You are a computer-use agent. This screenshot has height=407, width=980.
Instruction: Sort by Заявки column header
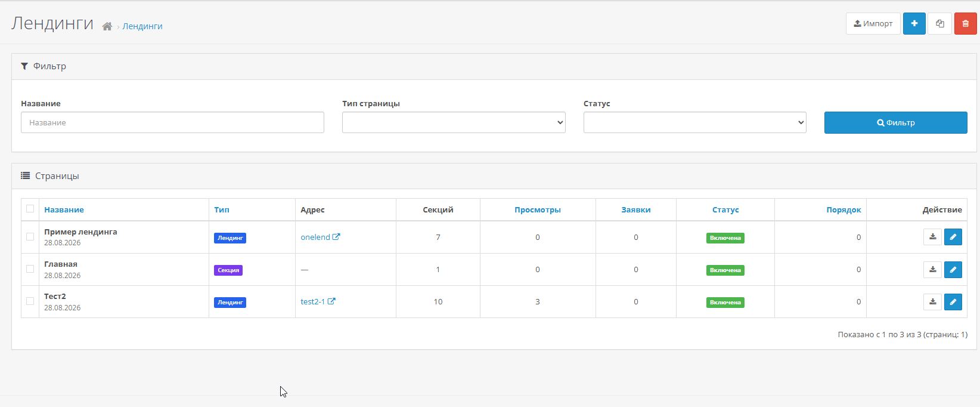[635, 209]
